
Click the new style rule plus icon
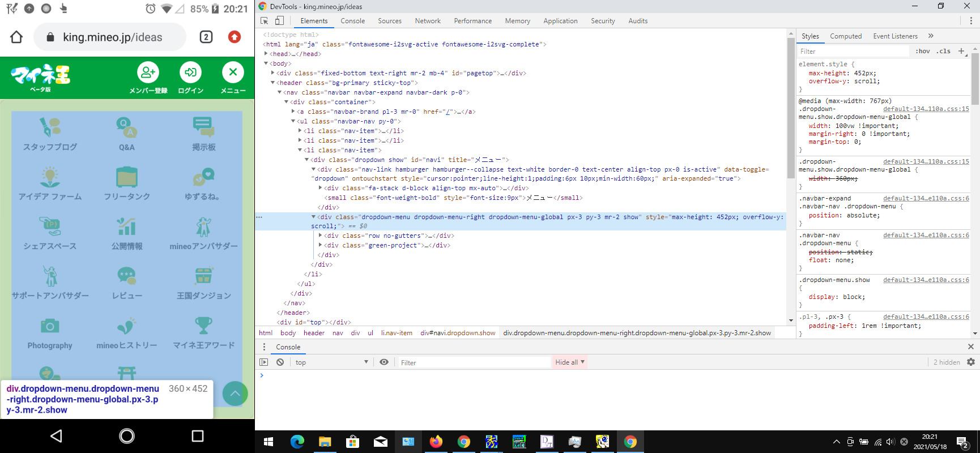coord(961,51)
